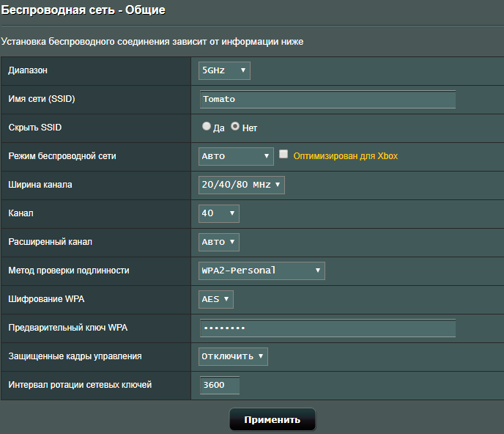
Task: Expand the Ширина канала 20/40/80 MHz dropdown
Action: 242,185
